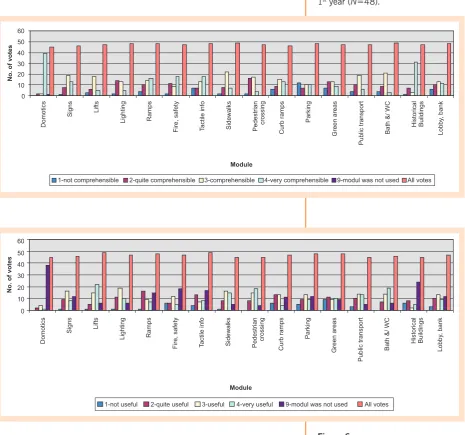465x435 pixels.
Task: Click 'Green areas' label in comprehensibility chart
Action: point(335,119)
